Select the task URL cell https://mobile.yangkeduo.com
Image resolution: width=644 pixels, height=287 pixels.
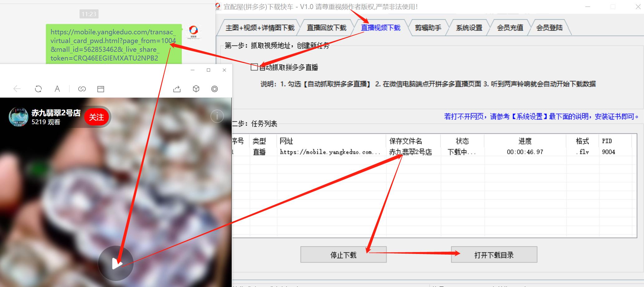330,152
